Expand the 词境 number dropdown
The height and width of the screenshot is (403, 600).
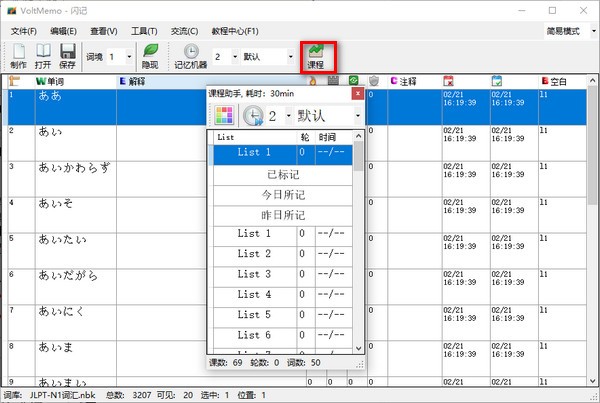coord(126,57)
